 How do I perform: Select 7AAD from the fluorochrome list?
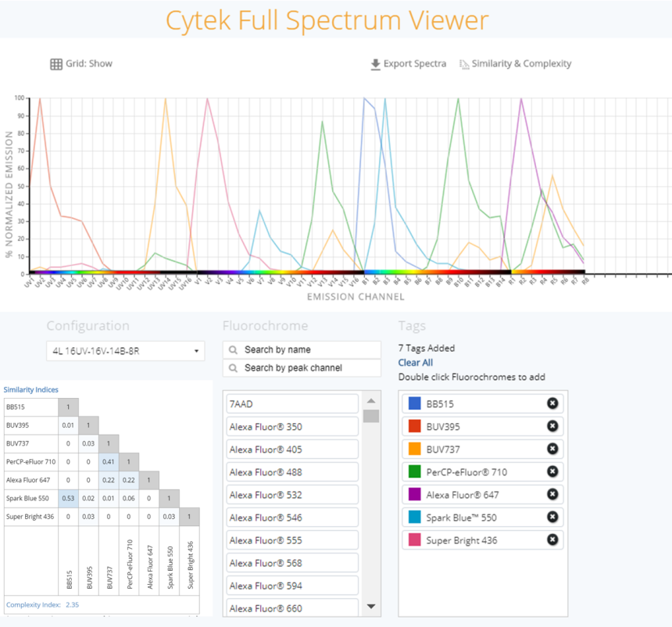(292, 404)
